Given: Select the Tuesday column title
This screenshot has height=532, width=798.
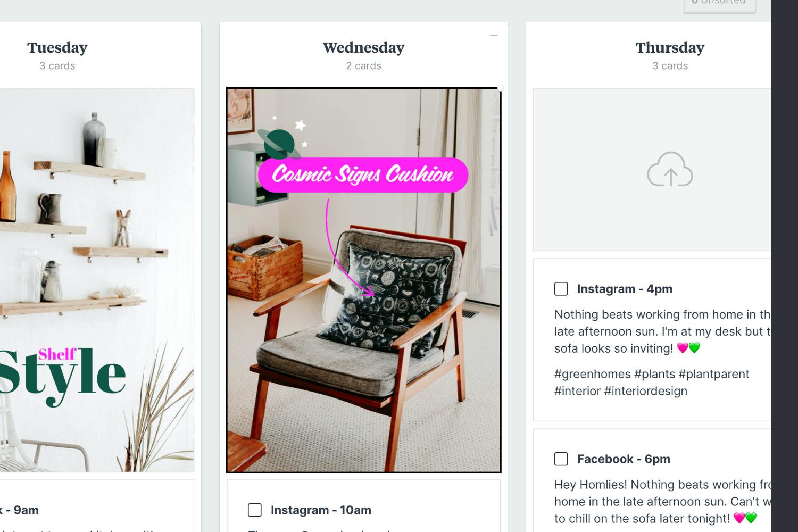Looking at the screenshot, I should [x=57, y=48].
